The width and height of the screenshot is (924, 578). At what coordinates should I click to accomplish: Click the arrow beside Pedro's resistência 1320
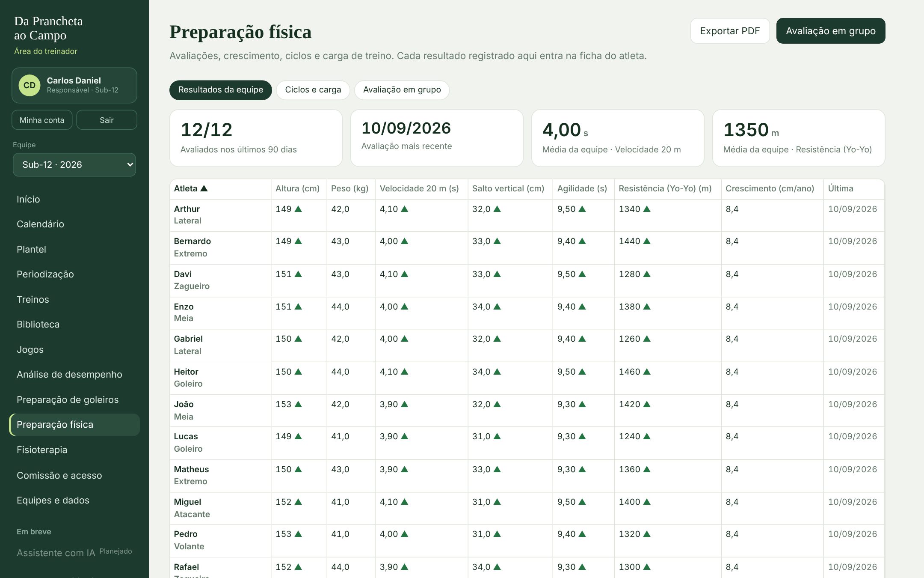click(x=647, y=534)
